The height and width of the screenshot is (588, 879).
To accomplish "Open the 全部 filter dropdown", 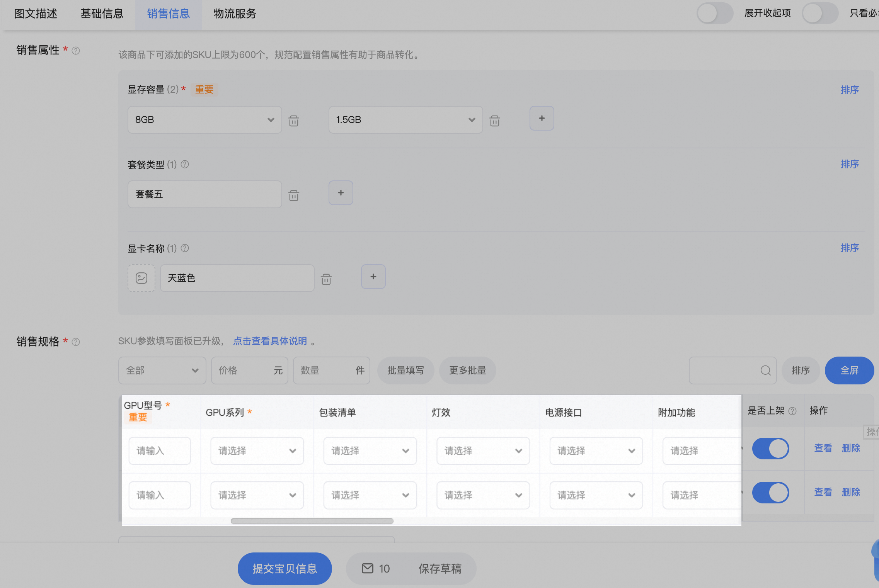I will click(x=162, y=370).
